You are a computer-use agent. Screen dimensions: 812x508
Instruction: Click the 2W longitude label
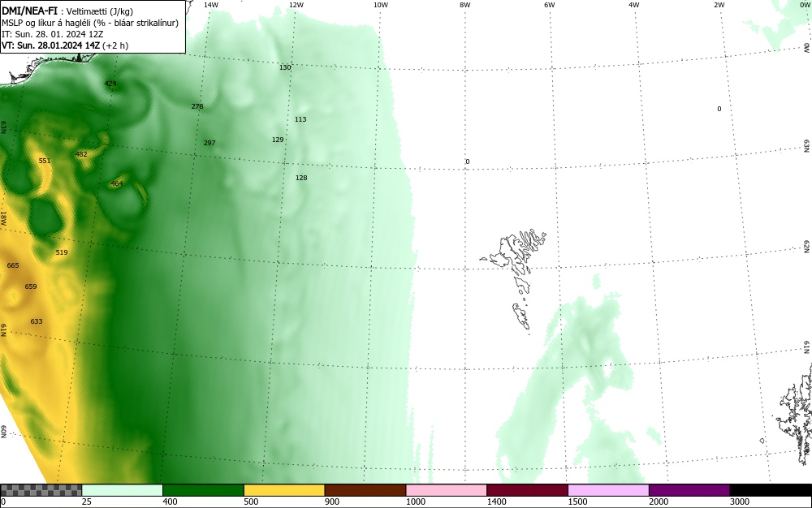719,5
